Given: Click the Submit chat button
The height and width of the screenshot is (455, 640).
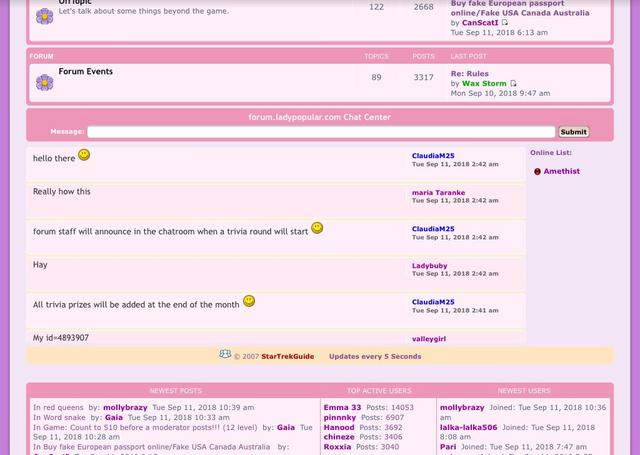Looking at the screenshot, I should pyautogui.click(x=573, y=132).
